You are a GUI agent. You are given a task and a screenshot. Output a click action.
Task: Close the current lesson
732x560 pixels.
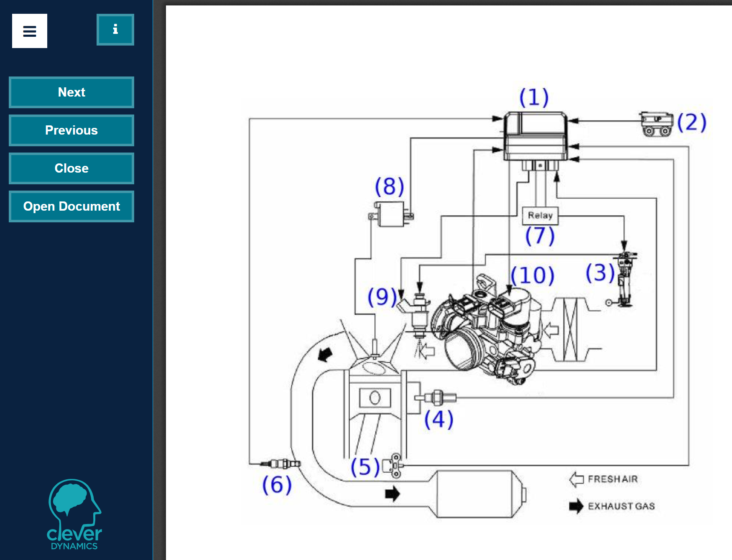[71, 168]
